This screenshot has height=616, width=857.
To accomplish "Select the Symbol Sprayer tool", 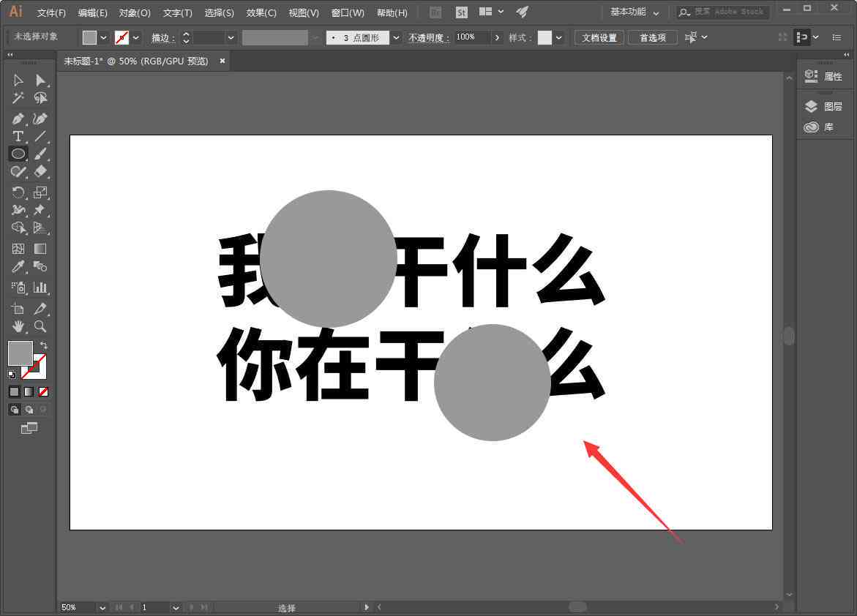I will click(x=18, y=288).
